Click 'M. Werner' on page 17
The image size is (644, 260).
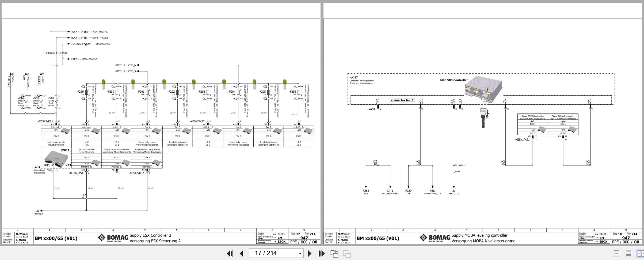pos(22,234)
